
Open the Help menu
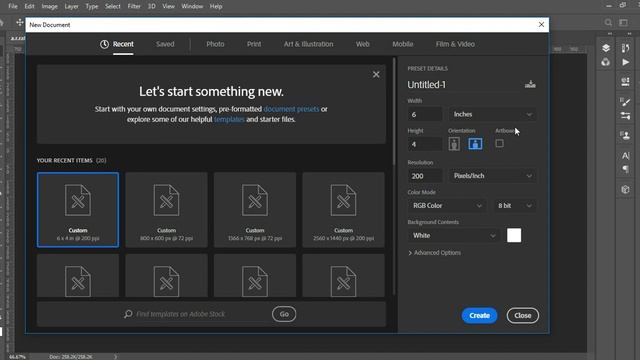(216, 6)
